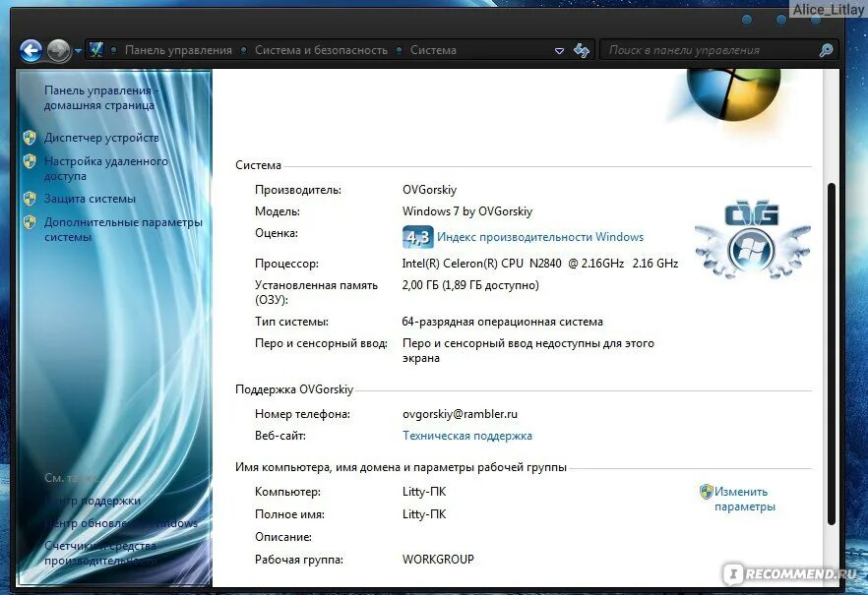
Task: Click Изменить параметры link
Action: 745,499
